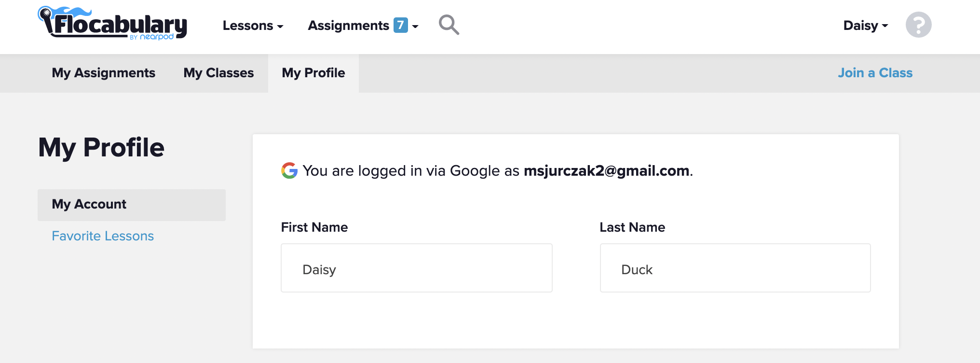
Task: Open the search magnifier icon
Action: point(449,25)
